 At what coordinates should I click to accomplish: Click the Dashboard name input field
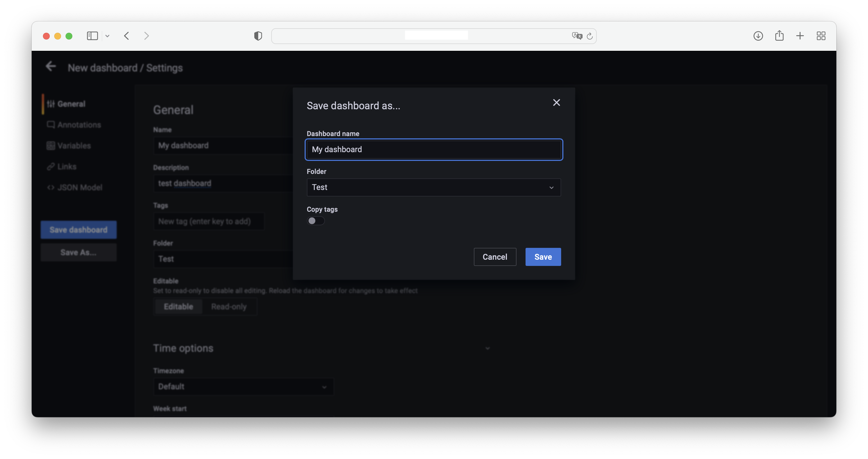pos(434,149)
